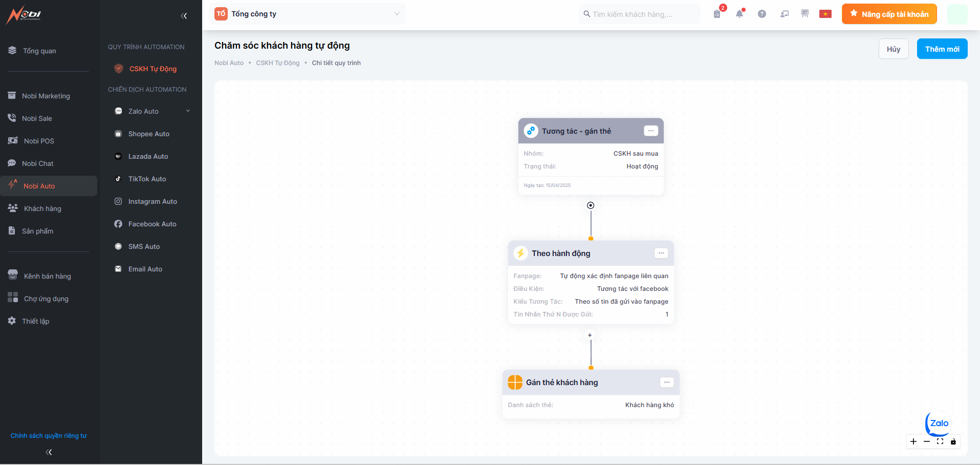
Task: Click the Vietnam flag language icon
Action: pyautogui.click(x=825, y=14)
